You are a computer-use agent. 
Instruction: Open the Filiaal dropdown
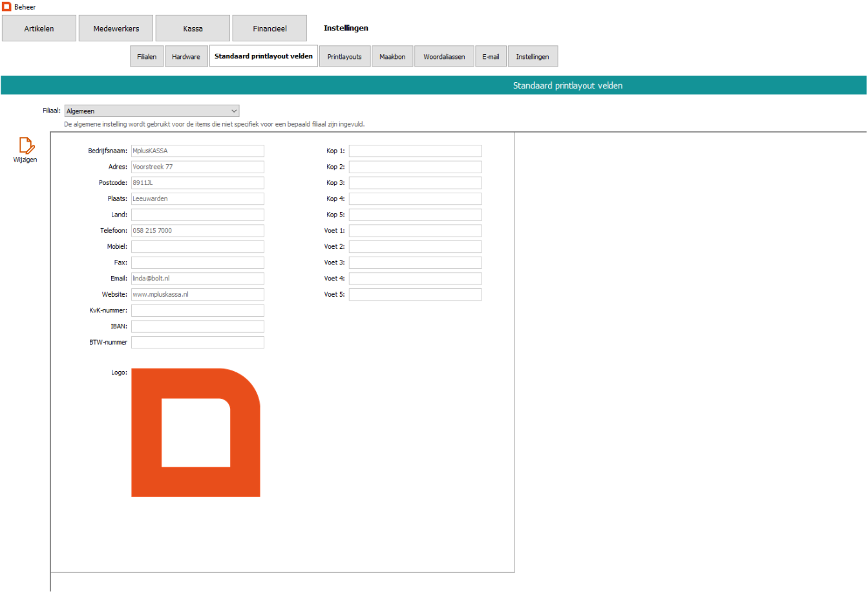[152, 111]
